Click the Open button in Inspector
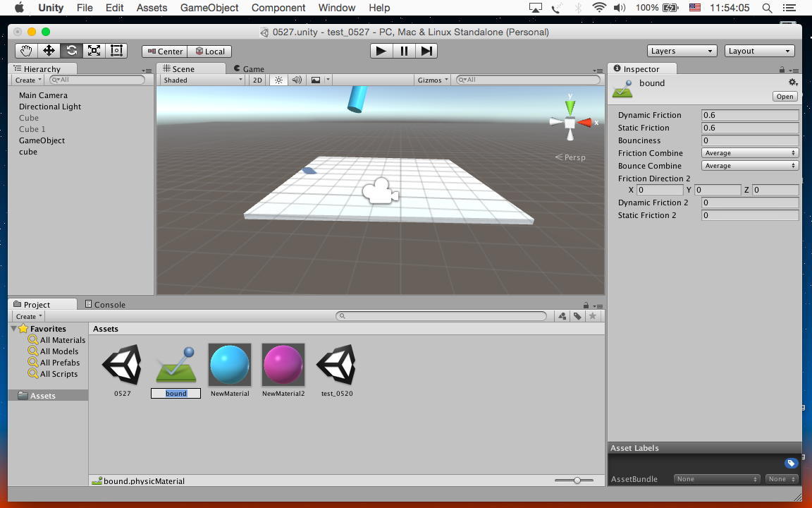The width and height of the screenshot is (812, 508). click(x=785, y=97)
